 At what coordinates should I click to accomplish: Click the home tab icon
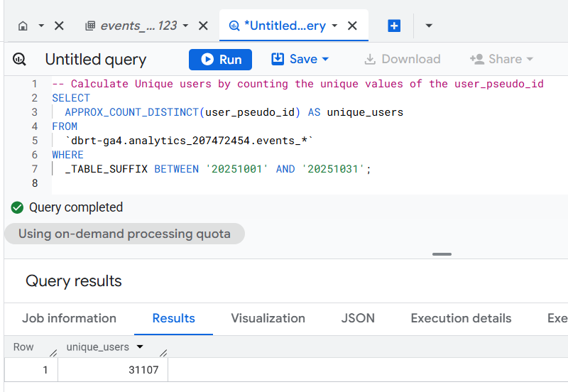[23, 26]
